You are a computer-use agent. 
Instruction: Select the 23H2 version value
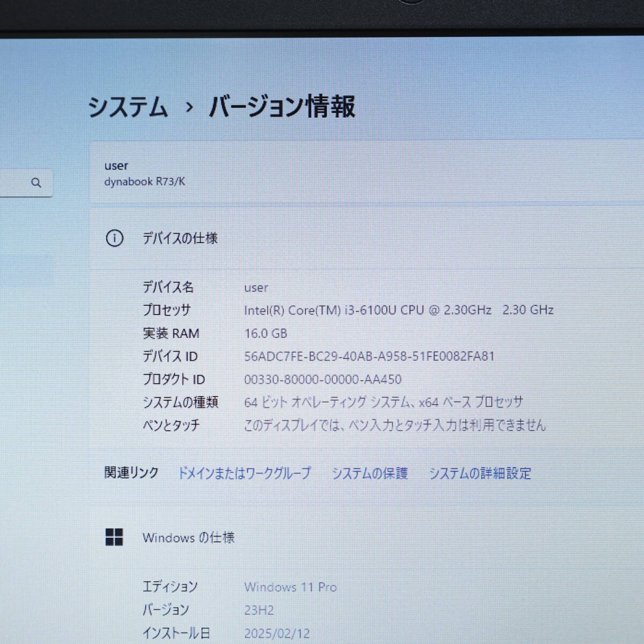coord(259,610)
